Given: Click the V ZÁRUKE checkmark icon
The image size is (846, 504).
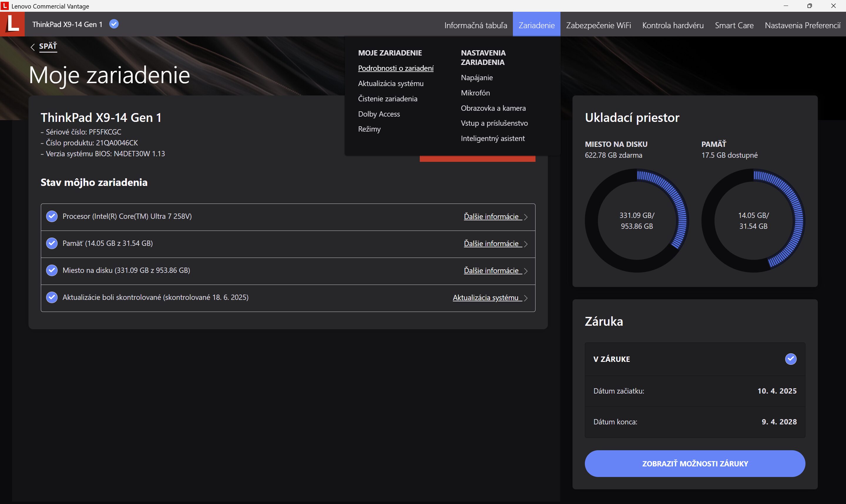Looking at the screenshot, I should (791, 359).
